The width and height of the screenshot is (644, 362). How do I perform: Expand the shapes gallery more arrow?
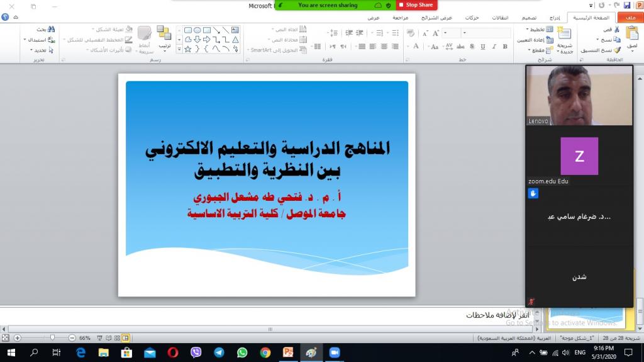(179, 49)
